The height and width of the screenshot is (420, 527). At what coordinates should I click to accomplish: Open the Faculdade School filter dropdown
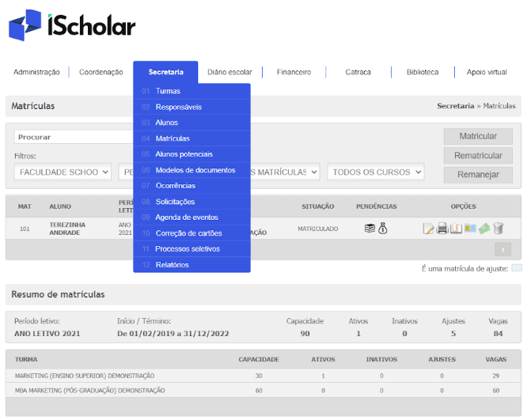point(63,172)
